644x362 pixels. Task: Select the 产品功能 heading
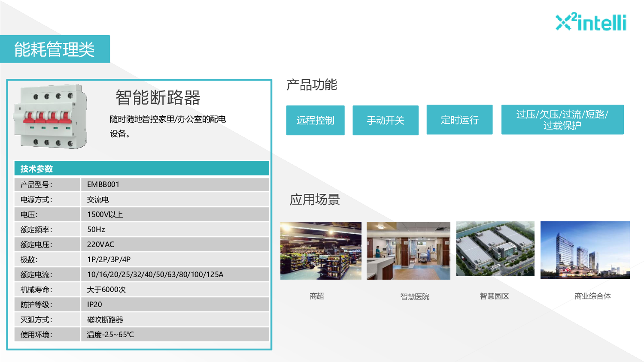click(312, 84)
